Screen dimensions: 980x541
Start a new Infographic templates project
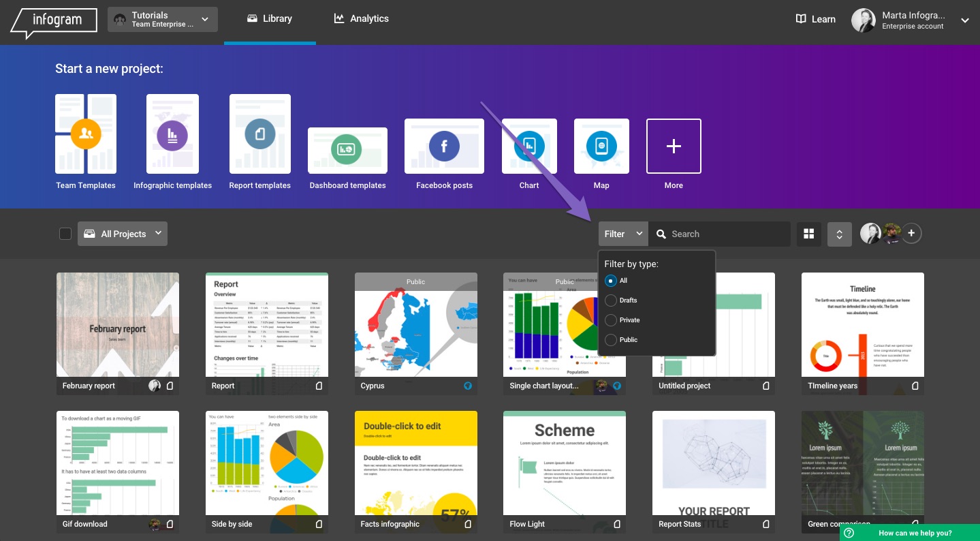pos(172,134)
